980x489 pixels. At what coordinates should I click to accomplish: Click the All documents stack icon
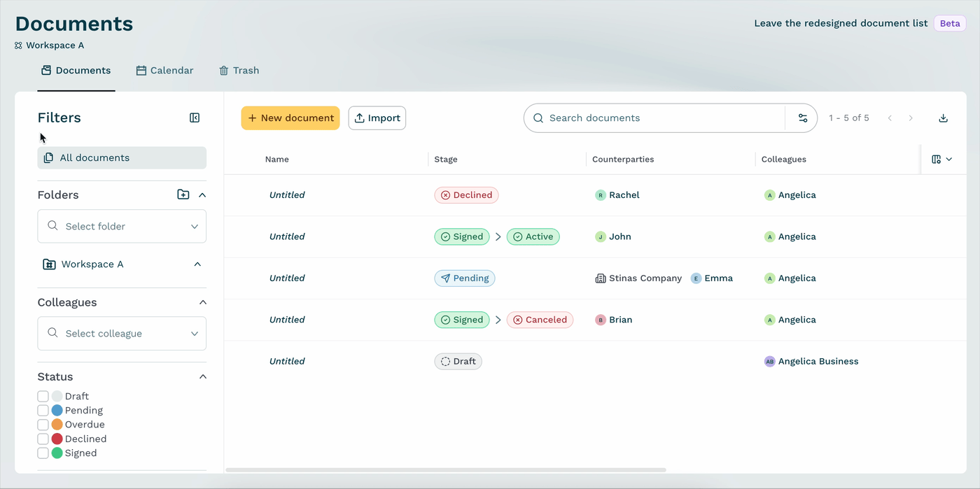pyautogui.click(x=48, y=158)
